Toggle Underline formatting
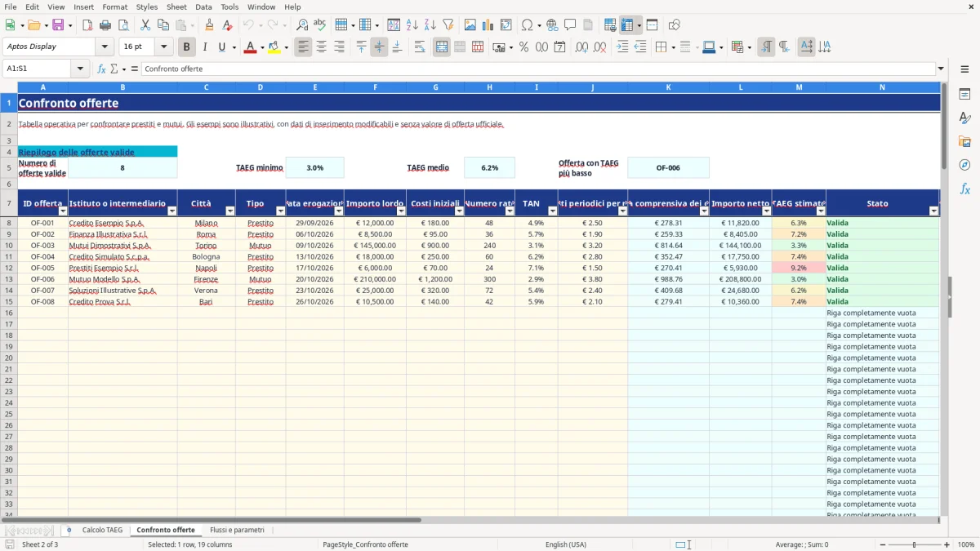The height and width of the screenshot is (551, 980). point(222,47)
